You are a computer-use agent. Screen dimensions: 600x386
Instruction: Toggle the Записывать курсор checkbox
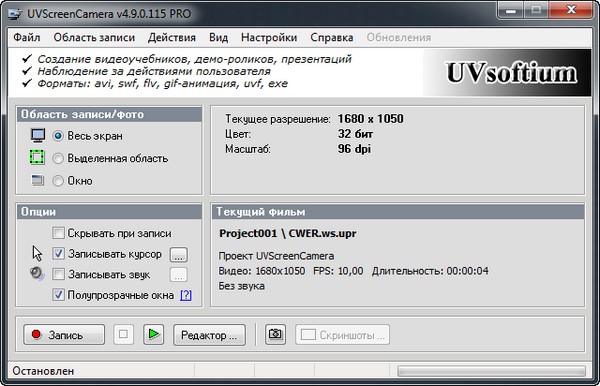(x=58, y=253)
